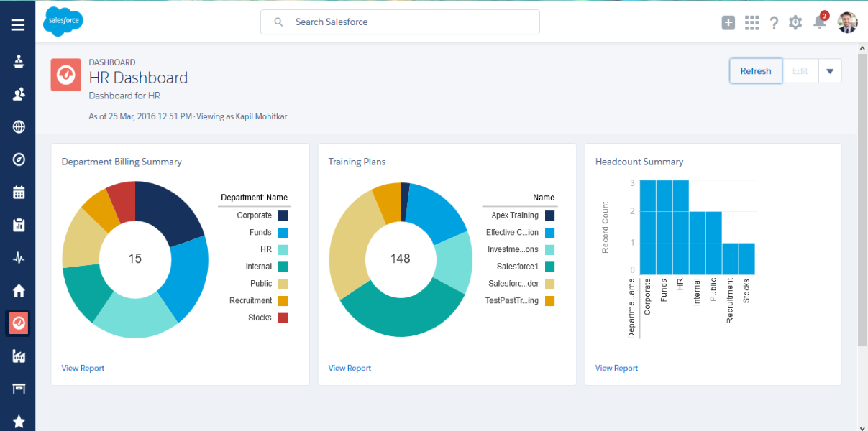
Task: Open View Report under Headcount Summary
Action: pos(616,368)
